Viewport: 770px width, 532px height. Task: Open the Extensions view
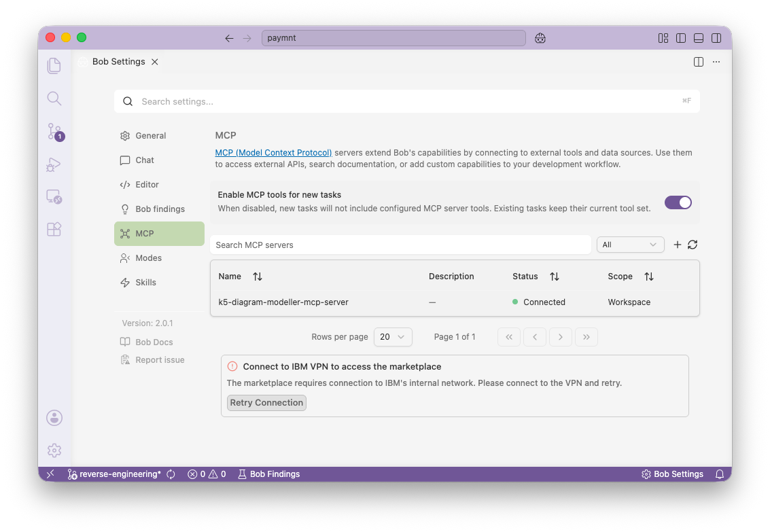pyautogui.click(x=54, y=229)
